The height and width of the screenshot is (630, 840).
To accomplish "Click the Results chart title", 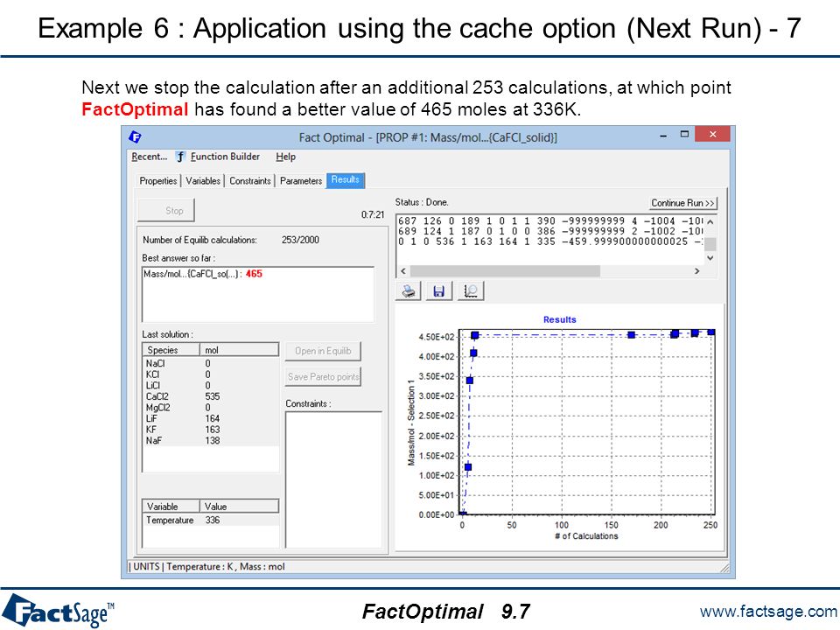I will coord(559,320).
